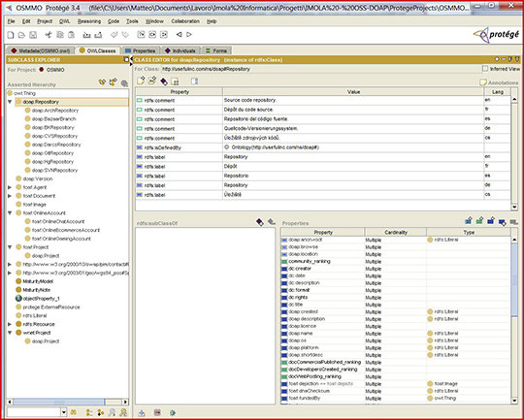Click the left arrow navigation icon
Screen dimensions: 524x420
180,34
